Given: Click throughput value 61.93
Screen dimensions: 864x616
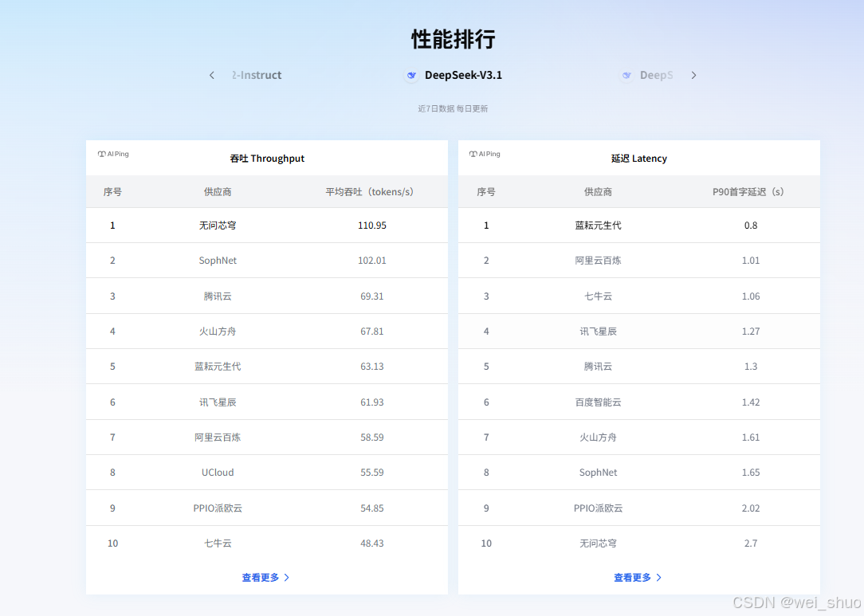Looking at the screenshot, I should pos(372,402).
